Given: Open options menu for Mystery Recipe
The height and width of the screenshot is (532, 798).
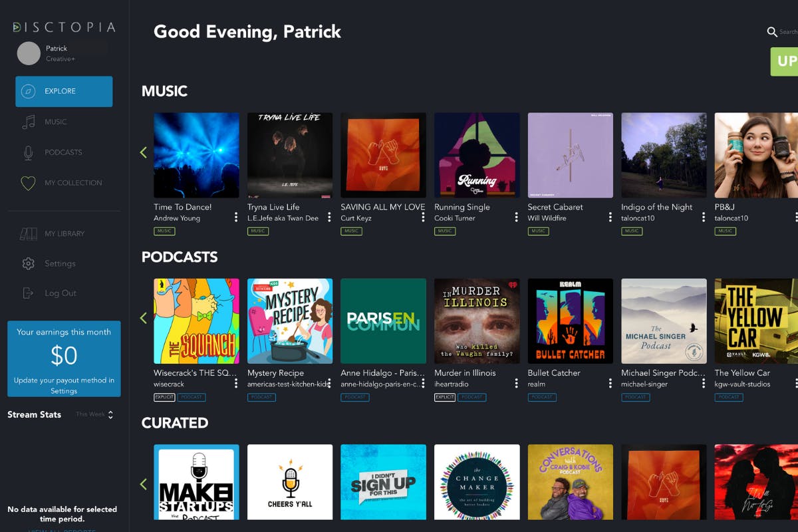Looking at the screenshot, I should pyautogui.click(x=329, y=384).
